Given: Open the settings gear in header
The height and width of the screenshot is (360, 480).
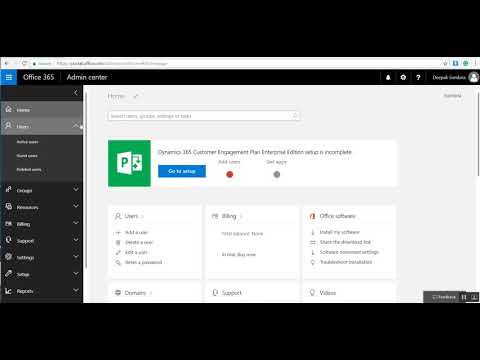Looking at the screenshot, I should [403, 77].
